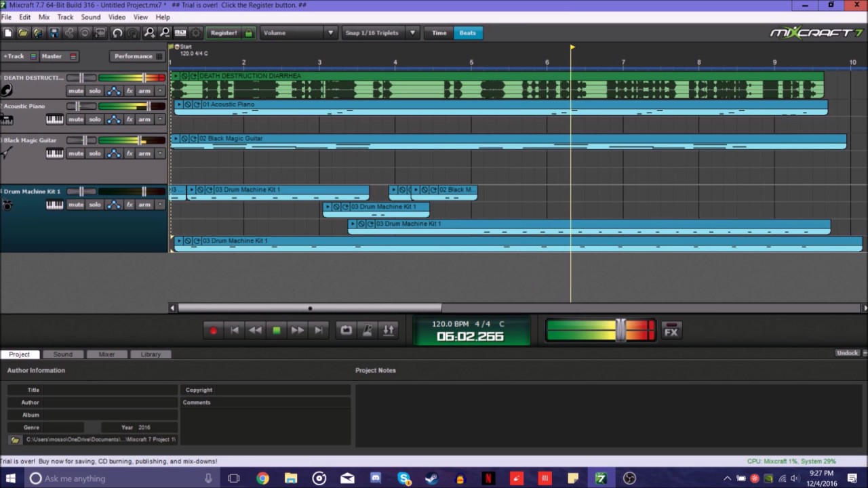Toggle the metronome icon in the transport
Image resolution: width=868 pixels, height=488 pixels.
(367, 330)
